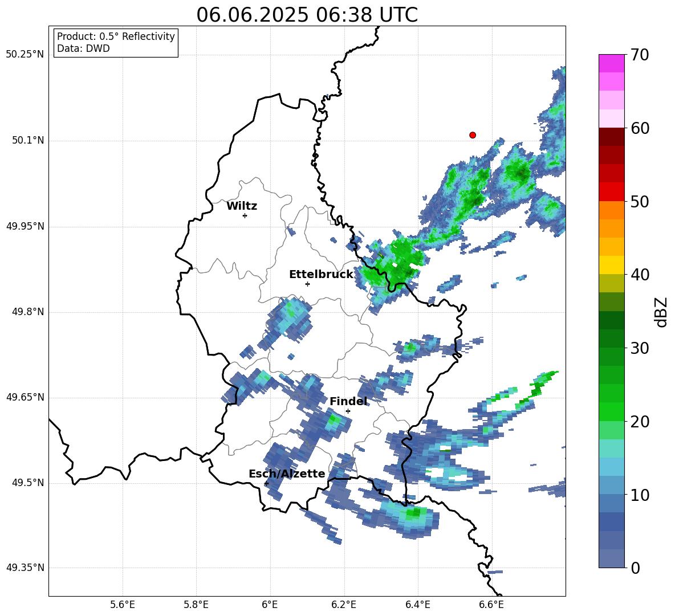Click the red dot radar site marker

tap(473, 135)
